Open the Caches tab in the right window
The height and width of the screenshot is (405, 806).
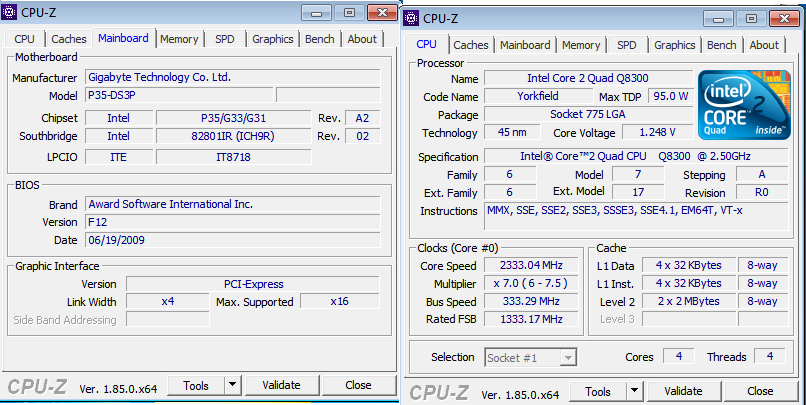click(470, 45)
